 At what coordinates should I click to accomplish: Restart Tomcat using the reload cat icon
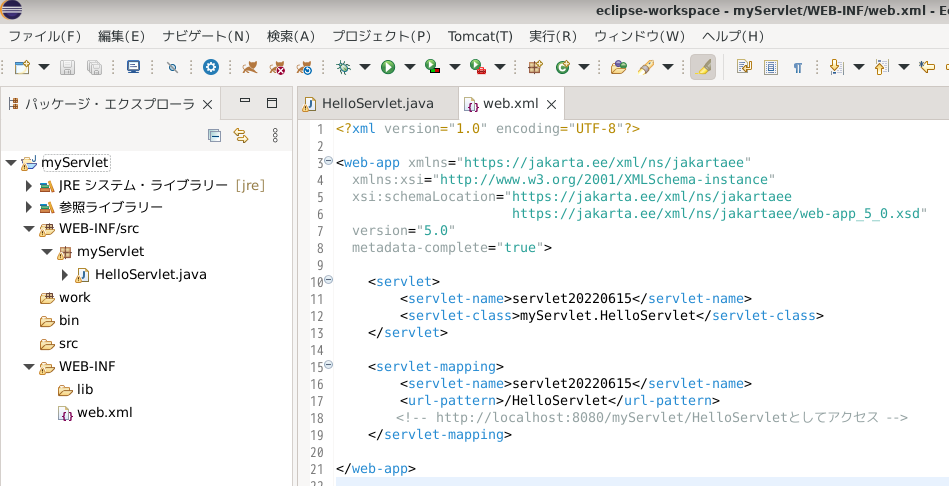tap(304, 67)
